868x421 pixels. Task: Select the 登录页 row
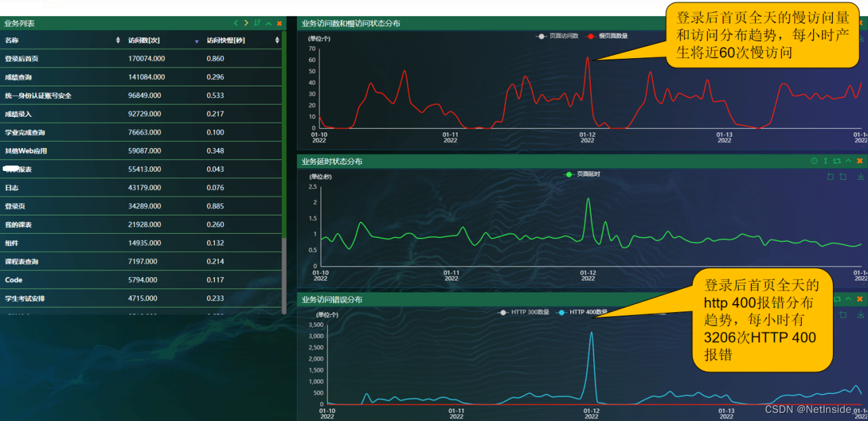[141, 206]
